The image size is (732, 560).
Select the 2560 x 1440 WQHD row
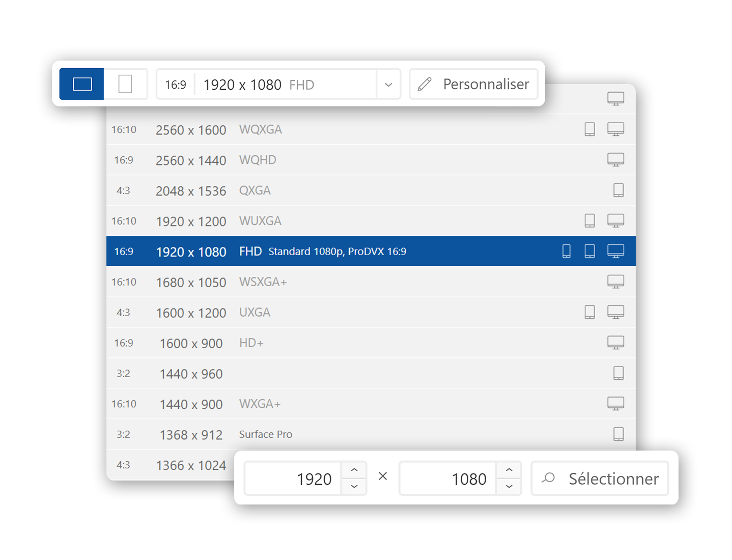[x=371, y=160]
